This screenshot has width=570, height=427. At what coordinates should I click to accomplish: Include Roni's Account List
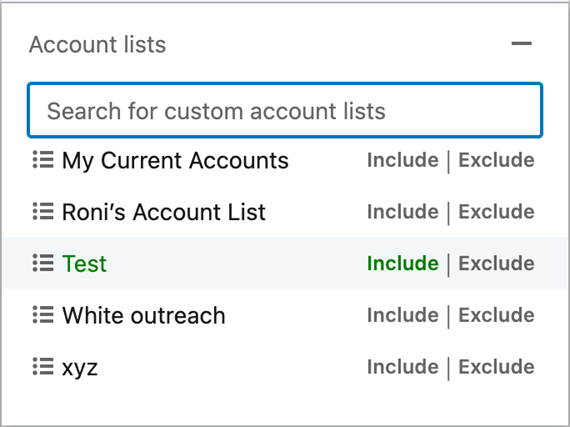[403, 212]
